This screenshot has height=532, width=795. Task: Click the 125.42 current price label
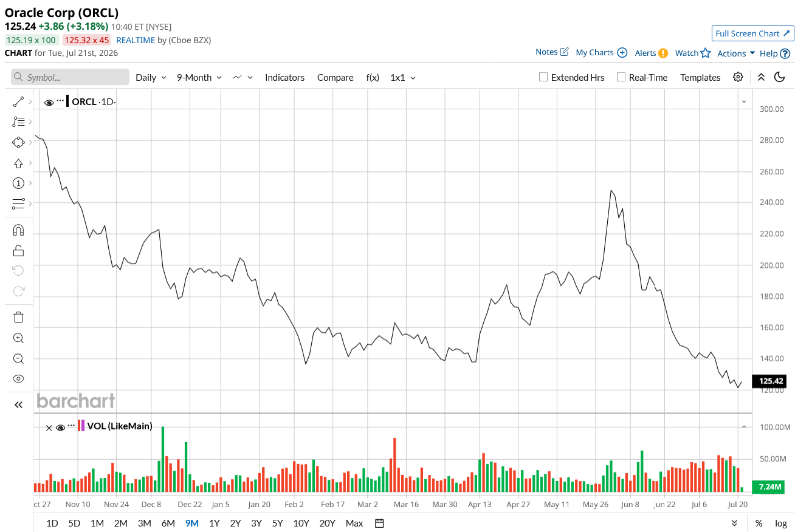coord(769,381)
